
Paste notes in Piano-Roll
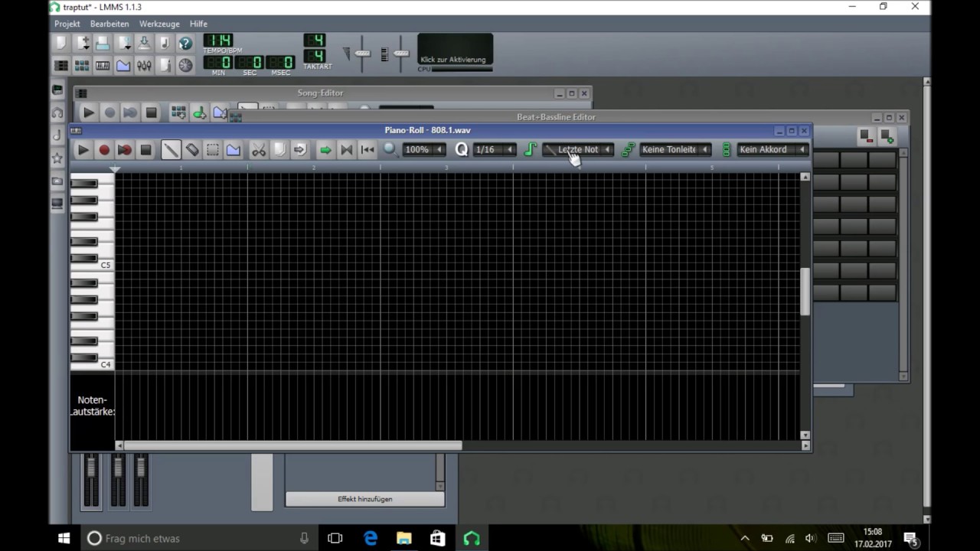(300, 150)
